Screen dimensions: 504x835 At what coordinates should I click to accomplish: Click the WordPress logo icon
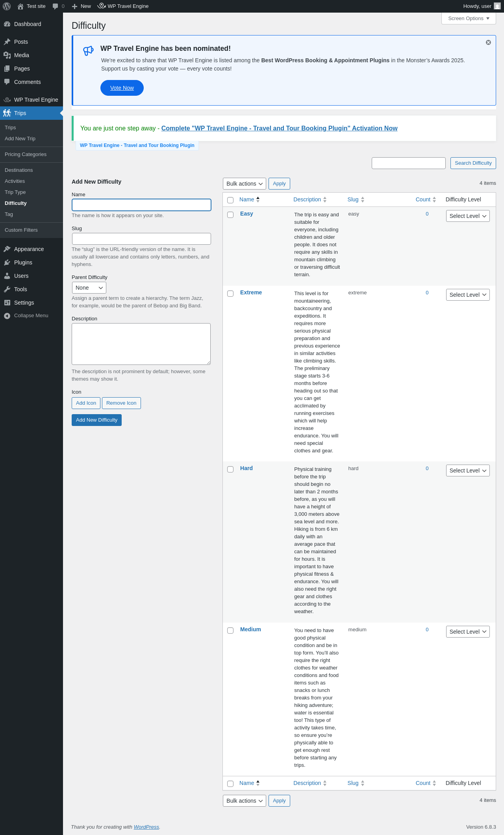pos(7,6)
